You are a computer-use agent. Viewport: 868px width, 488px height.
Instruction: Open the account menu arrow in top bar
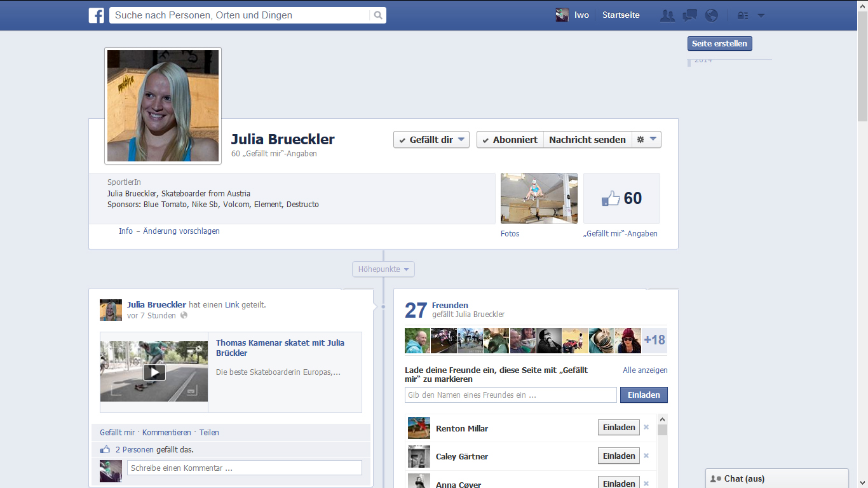(x=761, y=15)
